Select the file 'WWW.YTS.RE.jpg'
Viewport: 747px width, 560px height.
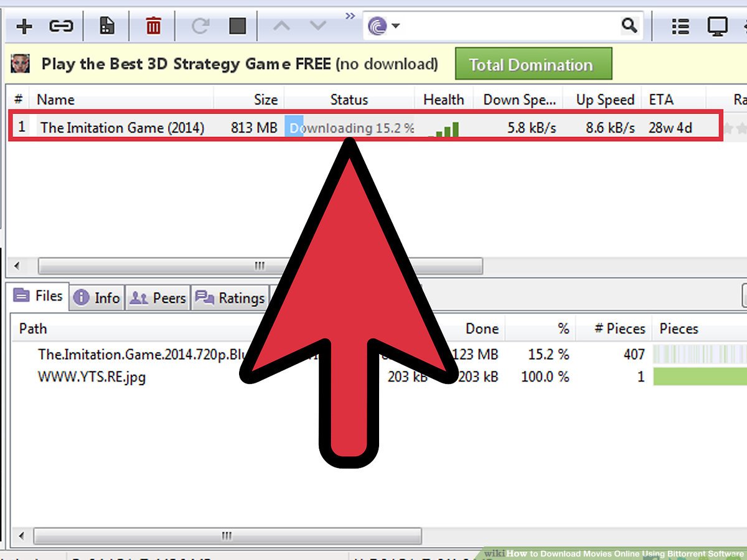pos(92,376)
